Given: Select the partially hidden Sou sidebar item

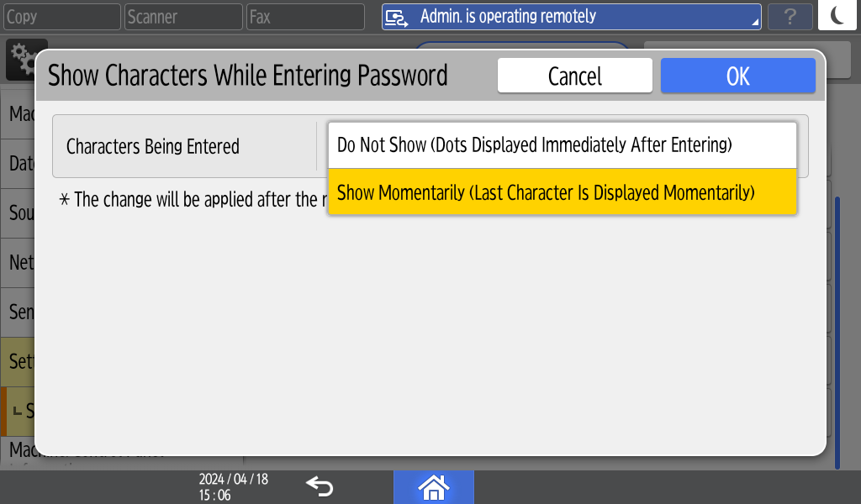Looking at the screenshot, I should 20,213.
